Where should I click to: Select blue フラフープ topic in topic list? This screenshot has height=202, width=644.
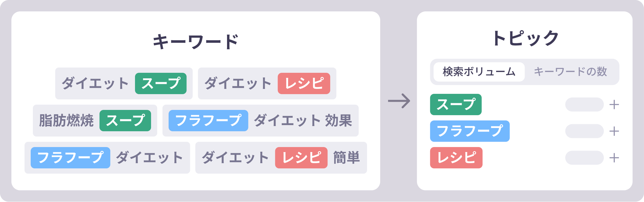tap(470, 131)
